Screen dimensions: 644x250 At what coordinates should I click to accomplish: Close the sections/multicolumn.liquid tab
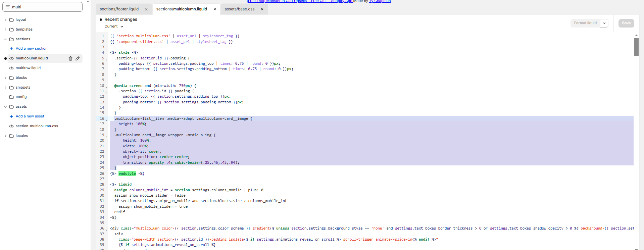coord(215,9)
